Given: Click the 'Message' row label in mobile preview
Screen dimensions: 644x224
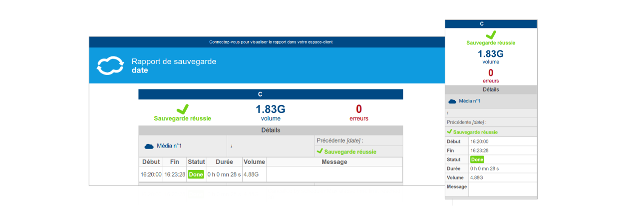Looking at the screenshot, I should 457,186.
